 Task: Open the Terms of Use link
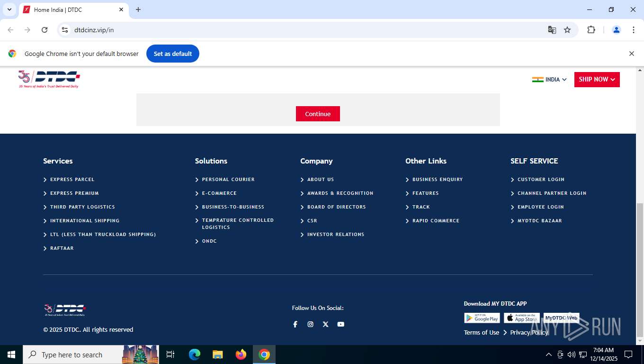[x=482, y=333]
